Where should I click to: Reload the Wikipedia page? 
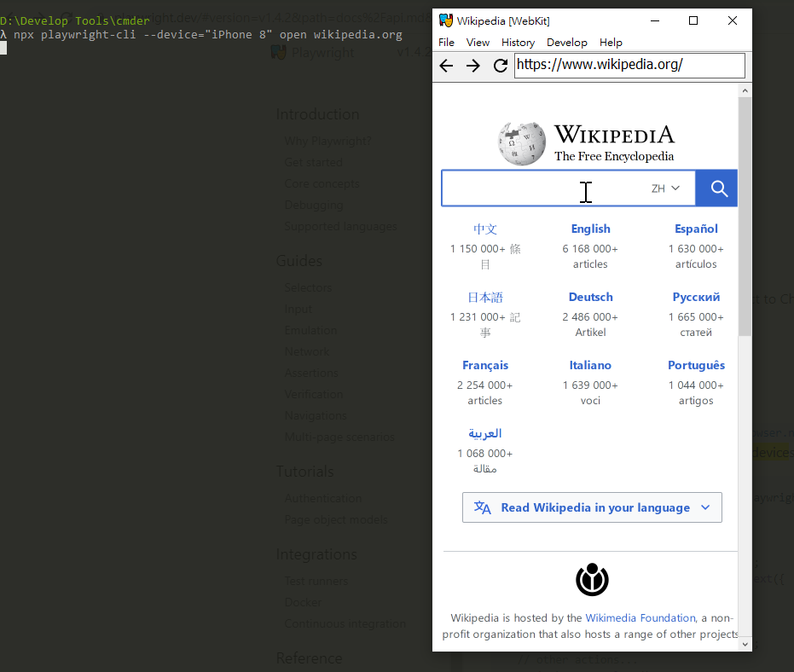[501, 66]
